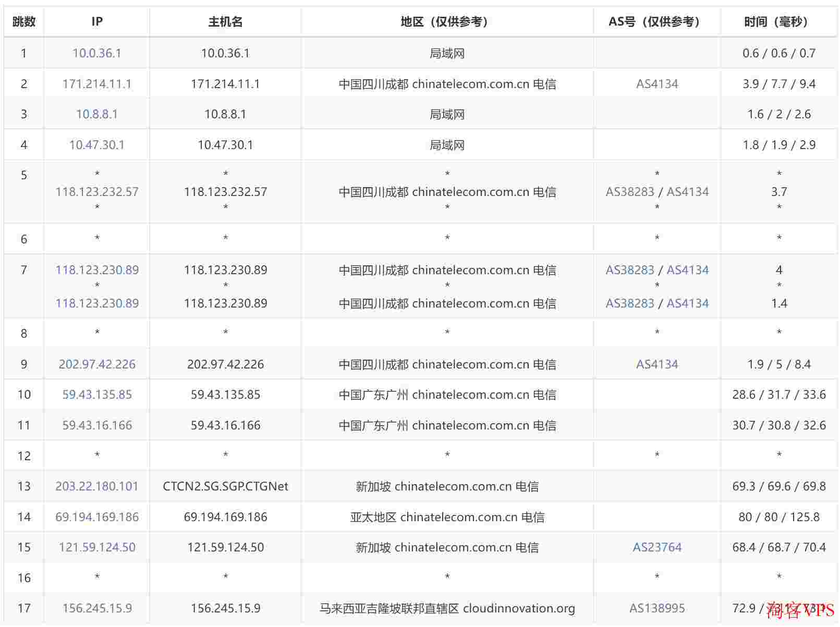Click hostname cell 69.194.169.186

click(x=225, y=517)
